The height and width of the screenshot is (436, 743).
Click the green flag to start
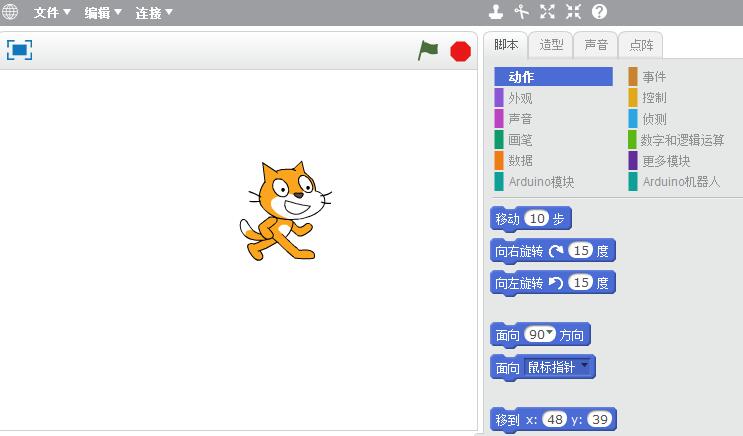click(427, 50)
